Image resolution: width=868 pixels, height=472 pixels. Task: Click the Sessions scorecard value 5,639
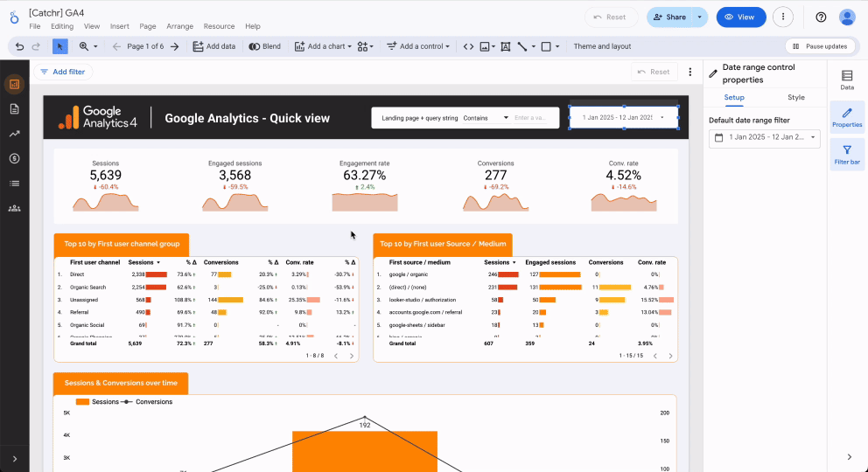point(106,175)
